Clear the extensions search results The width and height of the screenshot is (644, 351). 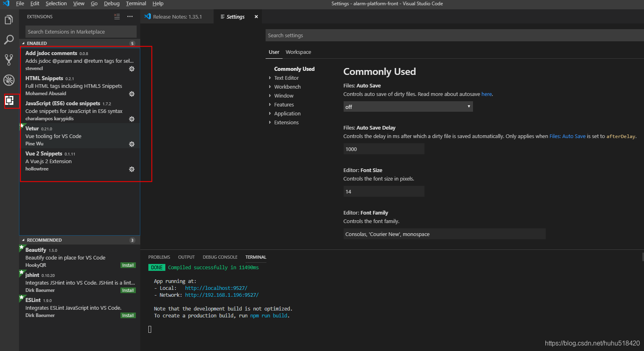pos(117,17)
